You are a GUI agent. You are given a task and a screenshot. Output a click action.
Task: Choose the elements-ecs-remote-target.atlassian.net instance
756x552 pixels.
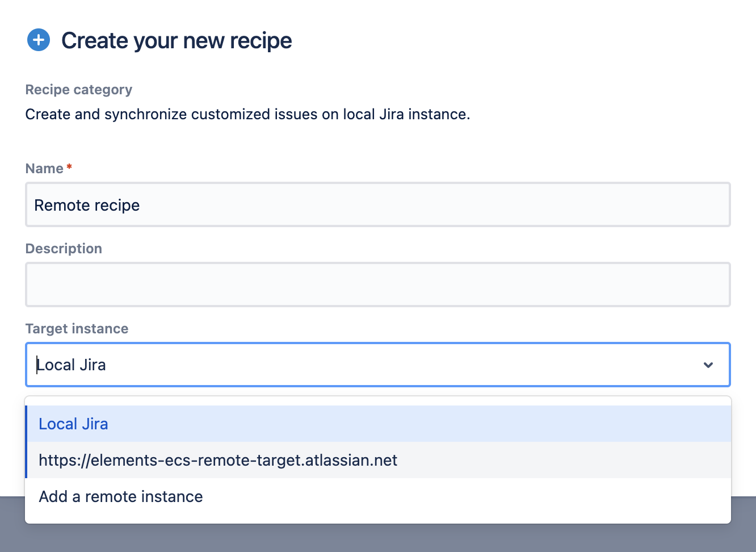(x=217, y=460)
